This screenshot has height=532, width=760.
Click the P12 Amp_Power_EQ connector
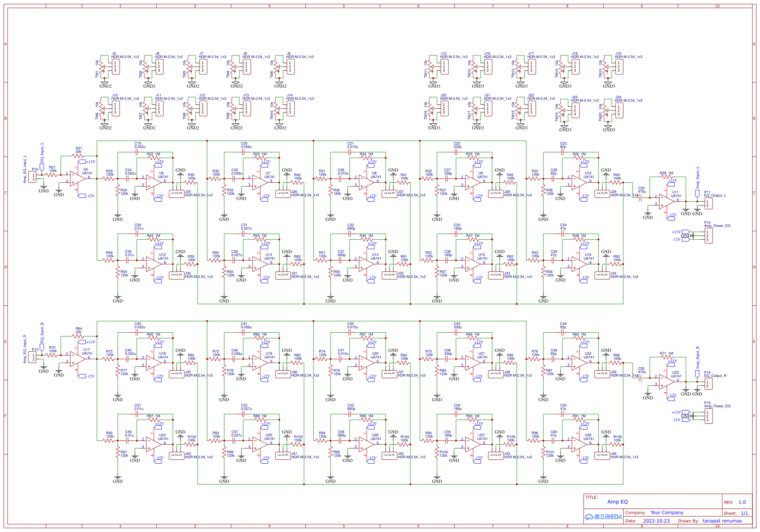[708, 236]
